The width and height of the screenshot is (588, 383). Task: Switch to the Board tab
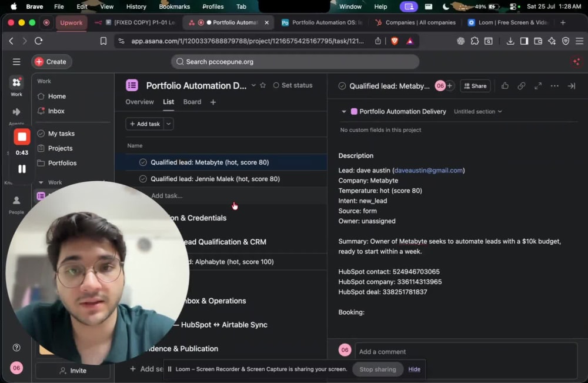tap(192, 102)
